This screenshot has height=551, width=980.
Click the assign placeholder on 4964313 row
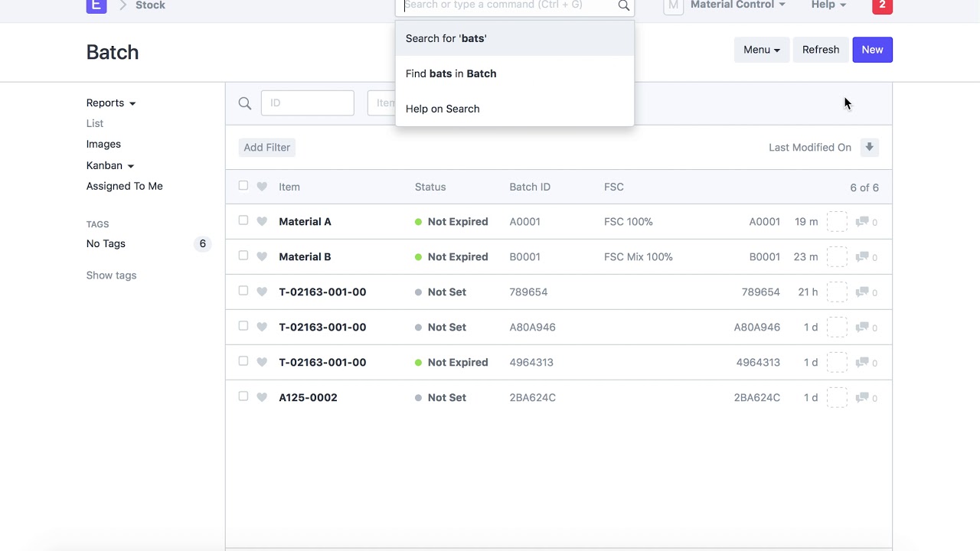coord(837,363)
